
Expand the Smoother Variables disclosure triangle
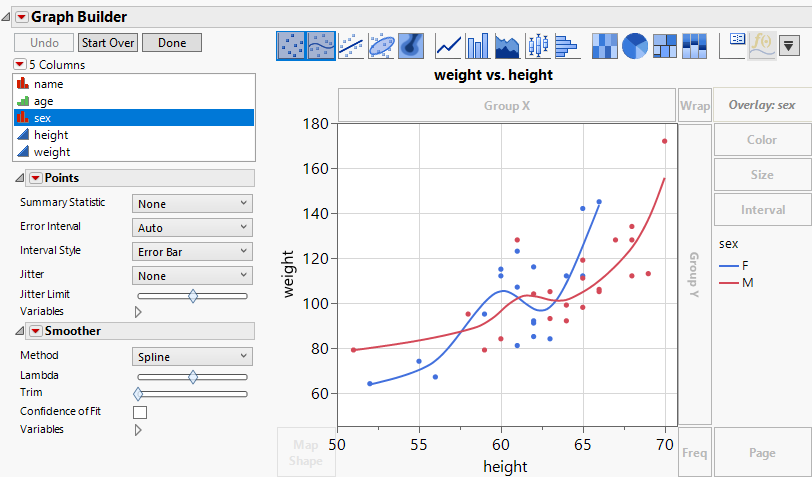tap(138, 430)
